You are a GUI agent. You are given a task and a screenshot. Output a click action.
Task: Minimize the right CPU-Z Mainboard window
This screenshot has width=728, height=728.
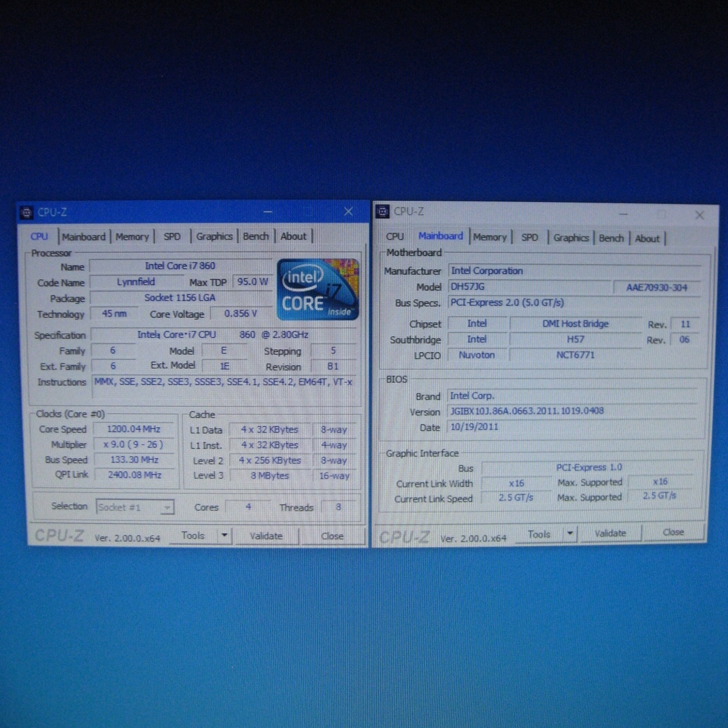[x=623, y=214]
